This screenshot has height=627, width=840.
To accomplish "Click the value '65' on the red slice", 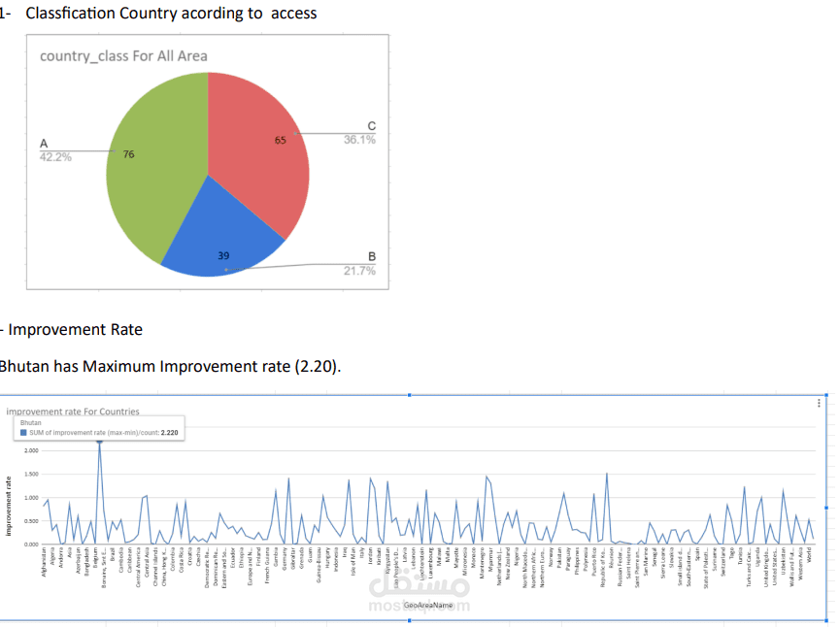I will (x=281, y=141).
